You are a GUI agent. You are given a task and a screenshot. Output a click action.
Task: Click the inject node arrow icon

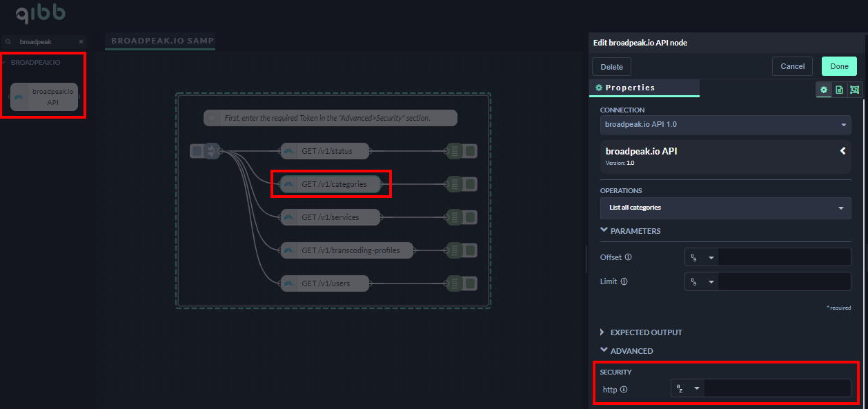[212, 150]
